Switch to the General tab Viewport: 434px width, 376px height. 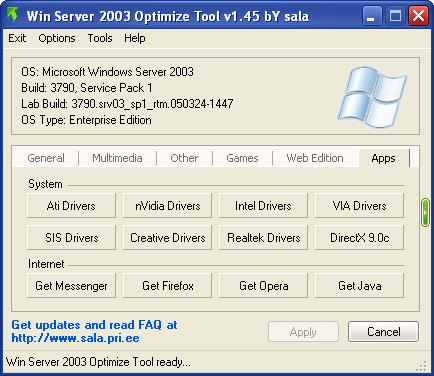[x=46, y=158]
